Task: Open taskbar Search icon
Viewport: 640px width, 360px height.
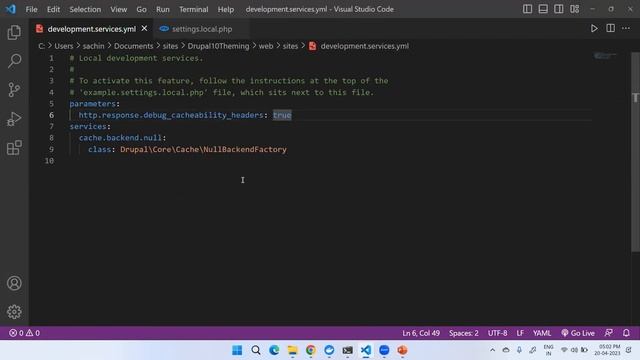Action: point(256,350)
